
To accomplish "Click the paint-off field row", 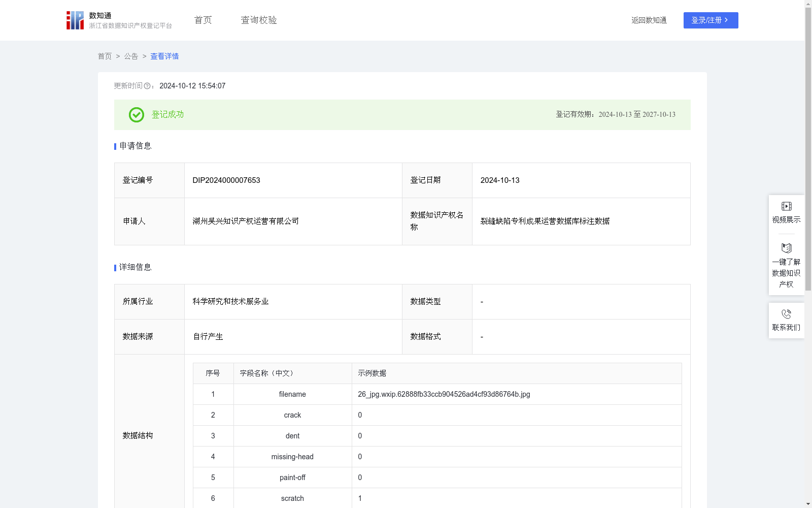I will (x=437, y=478).
